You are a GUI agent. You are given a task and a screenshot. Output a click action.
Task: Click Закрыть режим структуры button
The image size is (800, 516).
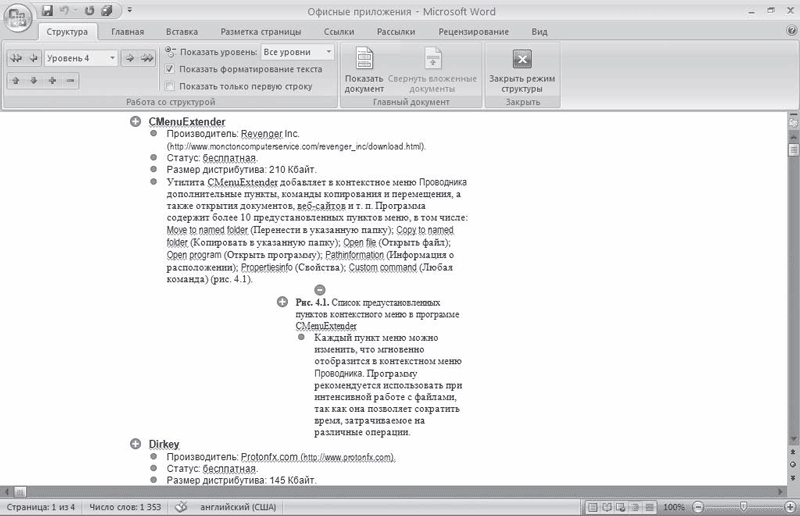tap(522, 70)
